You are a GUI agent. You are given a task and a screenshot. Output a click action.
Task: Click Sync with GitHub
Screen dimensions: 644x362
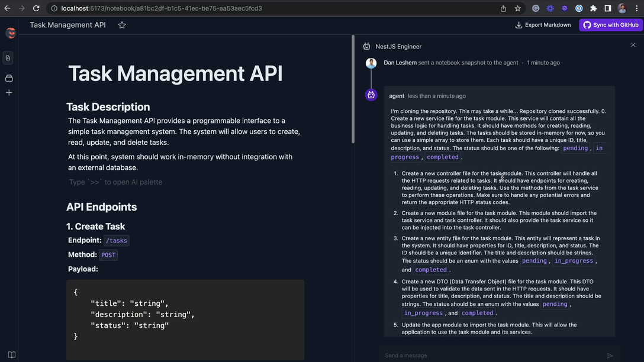pos(610,25)
